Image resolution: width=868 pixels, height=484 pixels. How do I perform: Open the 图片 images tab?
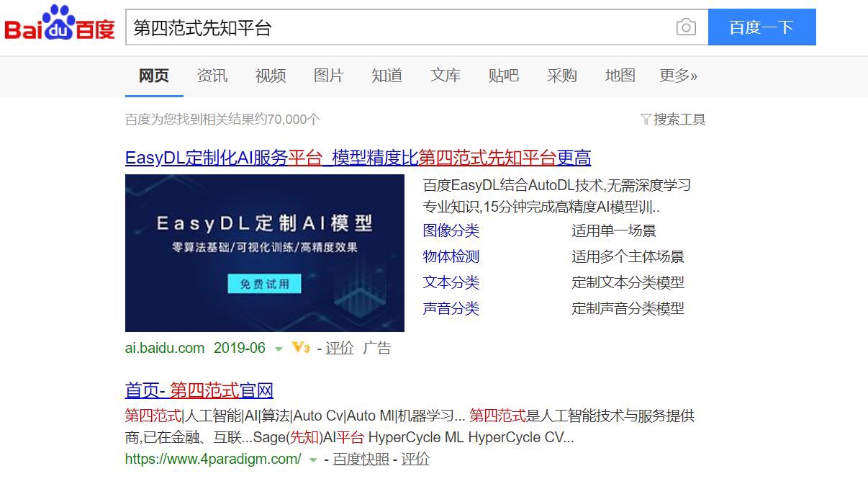(329, 76)
